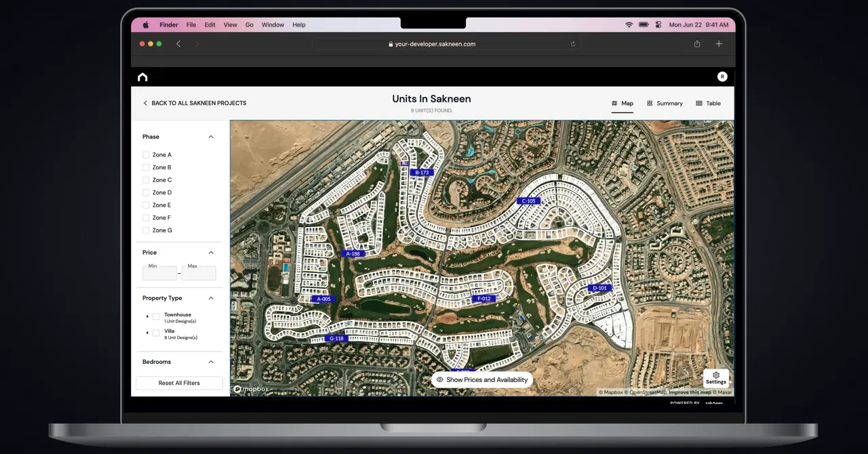Open the File menu
The height and width of the screenshot is (454, 868).
pos(191,24)
